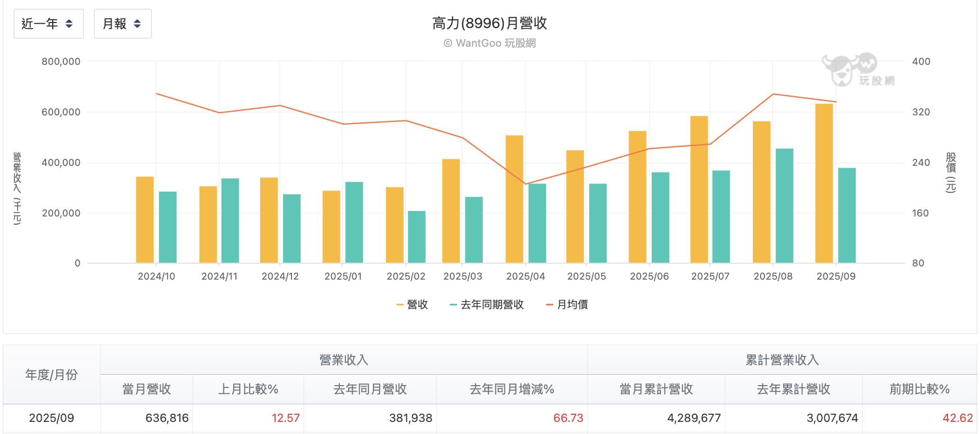The height and width of the screenshot is (434, 980).
Task: Click the 381,938 last-year revenue cell
Action: click(370, 418)
